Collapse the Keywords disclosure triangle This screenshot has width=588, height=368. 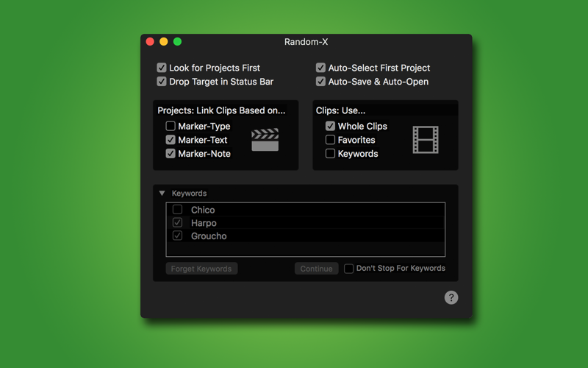162,193
